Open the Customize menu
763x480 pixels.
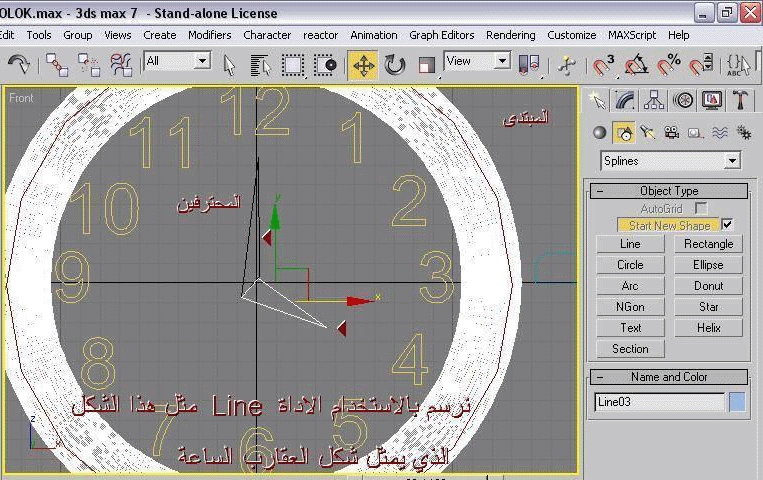click(571, 35)
